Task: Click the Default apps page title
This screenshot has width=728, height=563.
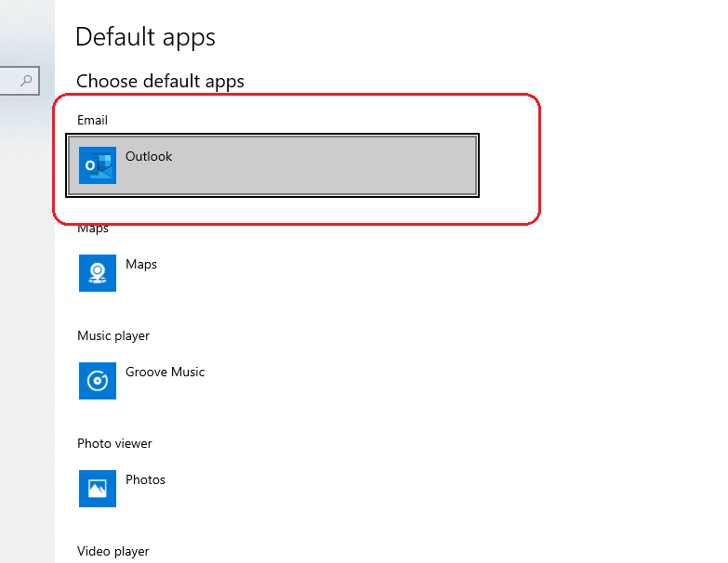Action: [145, 37]
